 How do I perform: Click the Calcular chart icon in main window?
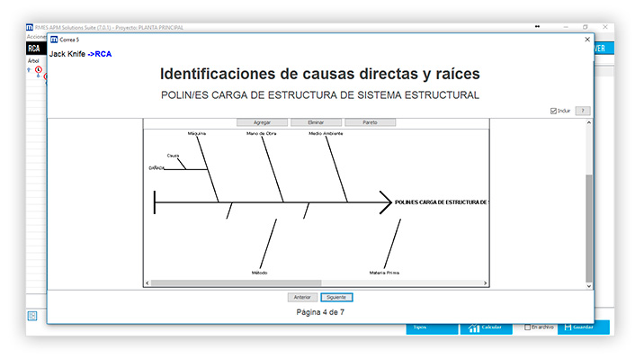[x=474, y=328]
